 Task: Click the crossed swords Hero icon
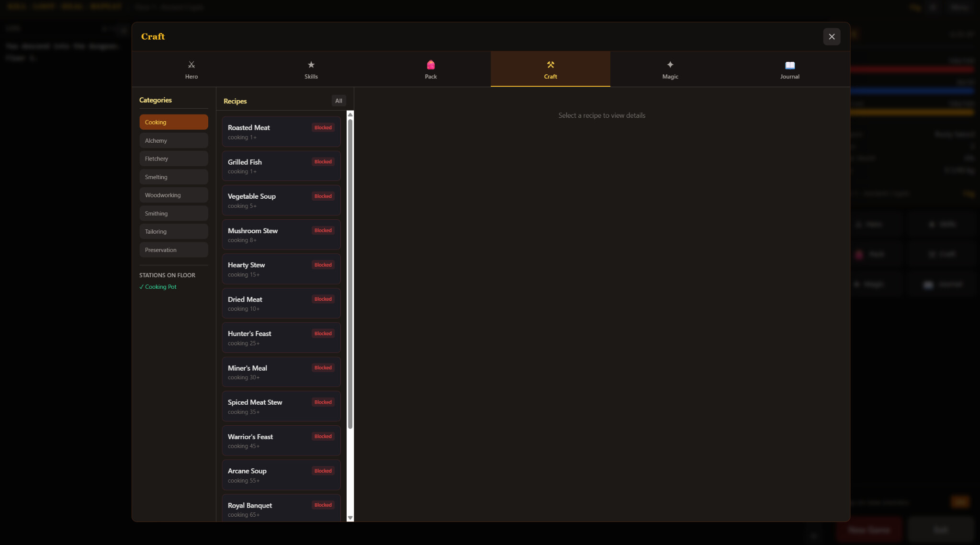[x=191, y=65]
